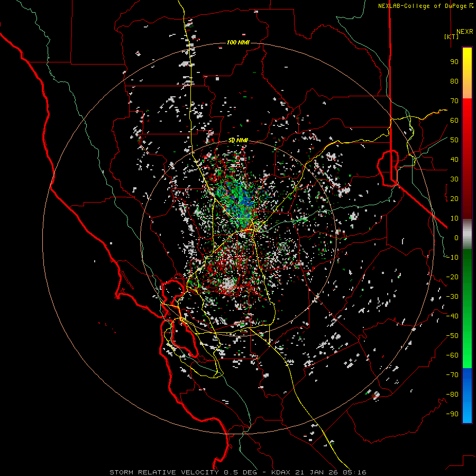Screen dimensions: 476x476
Task: Click the -30 value on the velocity scale
Action: (452, 297)
